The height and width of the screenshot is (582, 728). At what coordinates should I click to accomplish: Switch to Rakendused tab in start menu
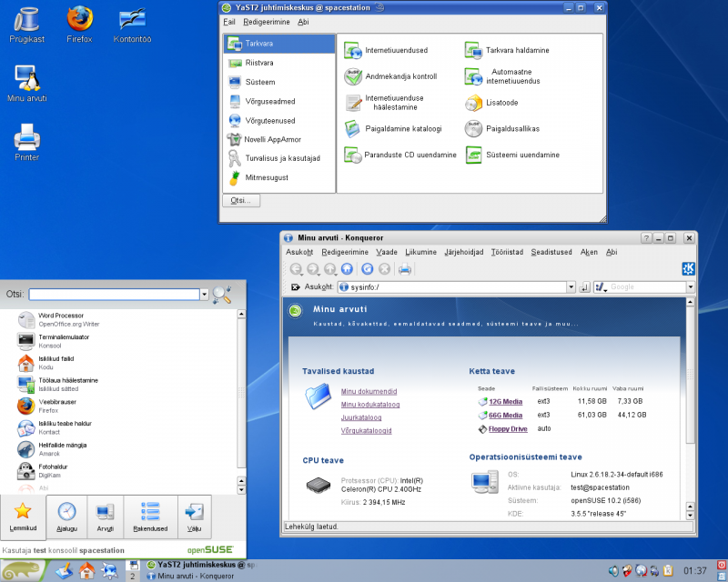pyautogui.click(x=150, y=517)
